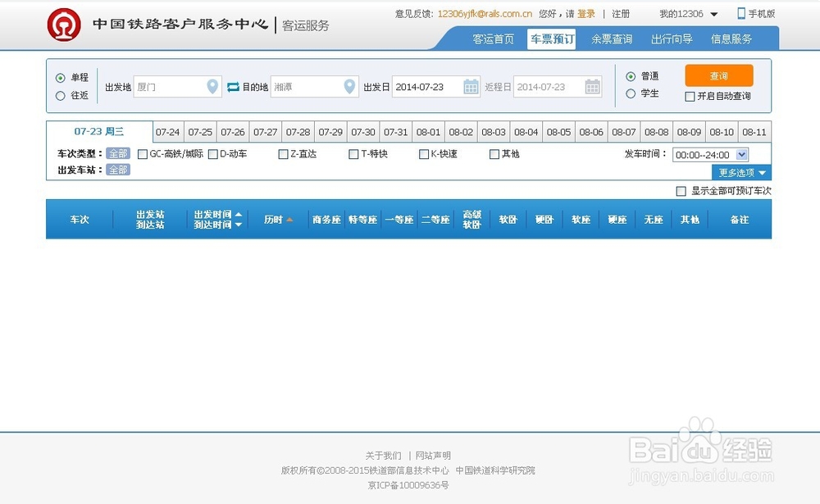
Task: Open 发车时间 00:00--24:00 dropdown
Action: tap(710, 155)
